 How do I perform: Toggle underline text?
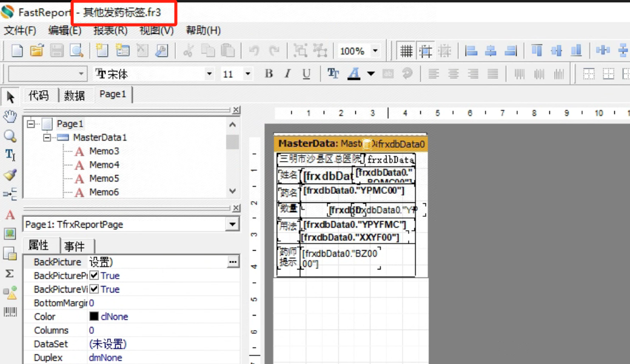[307, 74]
